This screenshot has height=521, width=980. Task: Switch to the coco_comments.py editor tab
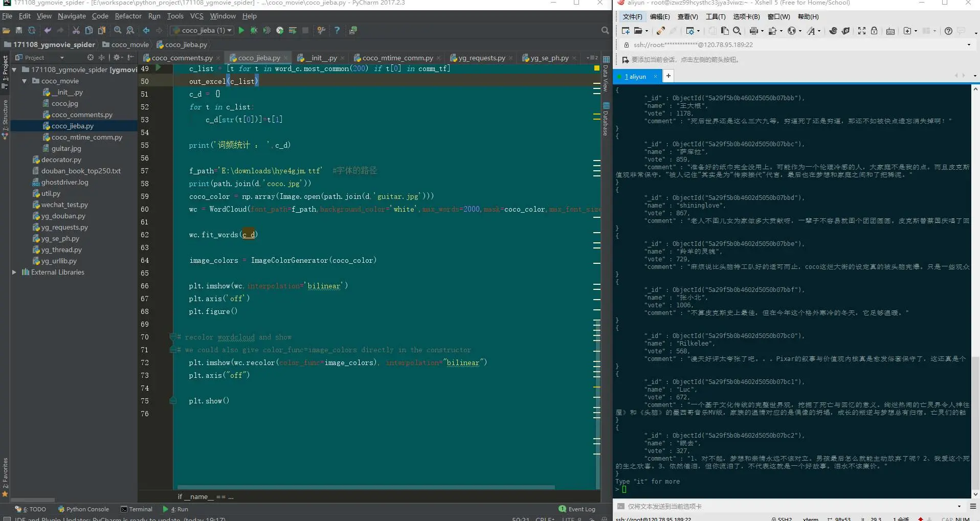click(x=182, y=58)
